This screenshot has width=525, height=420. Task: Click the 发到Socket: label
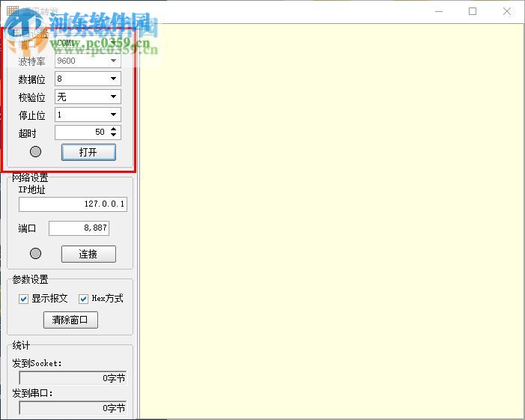(x=37, y=363)
